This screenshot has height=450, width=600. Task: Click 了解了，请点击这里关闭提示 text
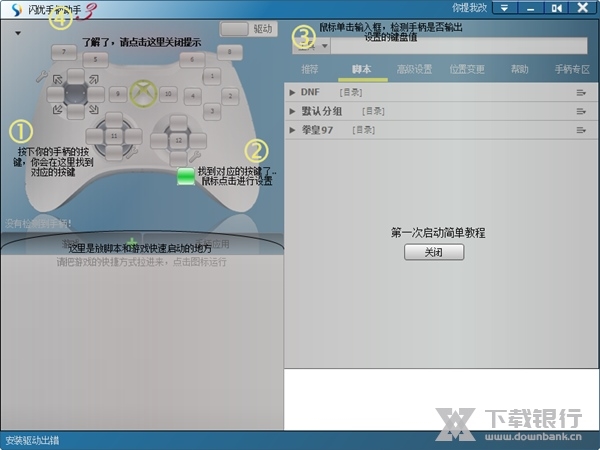(142, 42)
